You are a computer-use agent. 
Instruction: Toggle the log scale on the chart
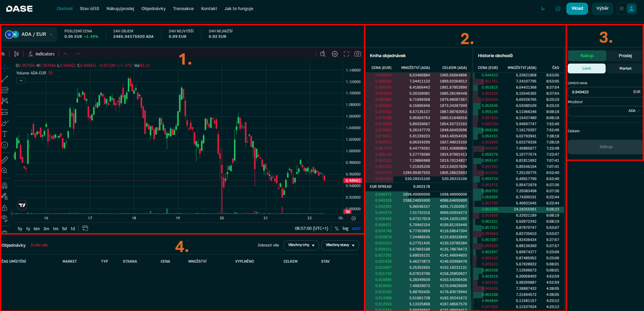[345, 228]
